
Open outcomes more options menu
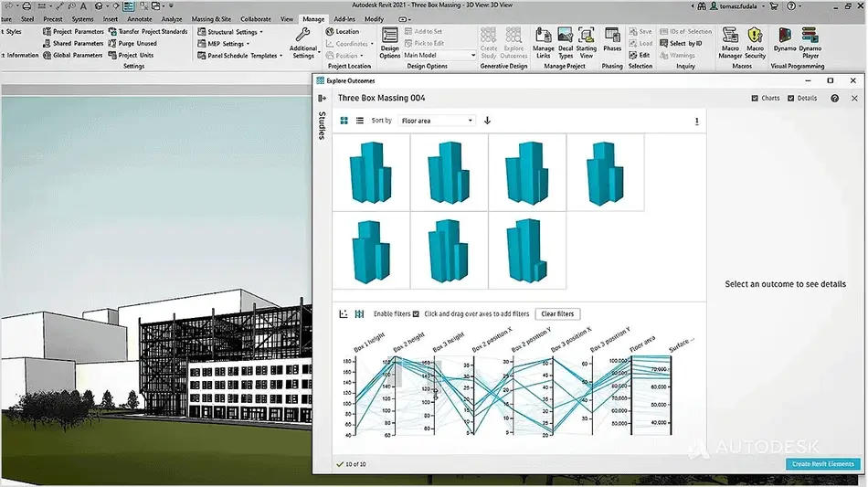click(696, 122)
